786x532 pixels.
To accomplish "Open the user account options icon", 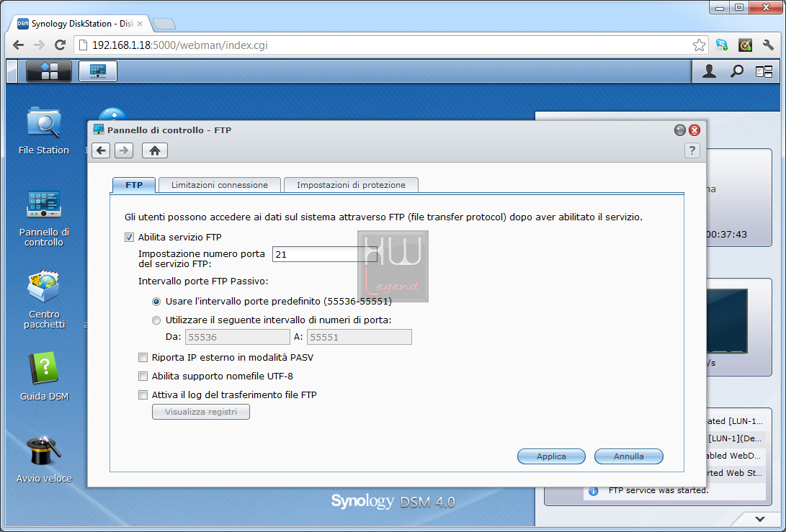I will tap(709, 72).
